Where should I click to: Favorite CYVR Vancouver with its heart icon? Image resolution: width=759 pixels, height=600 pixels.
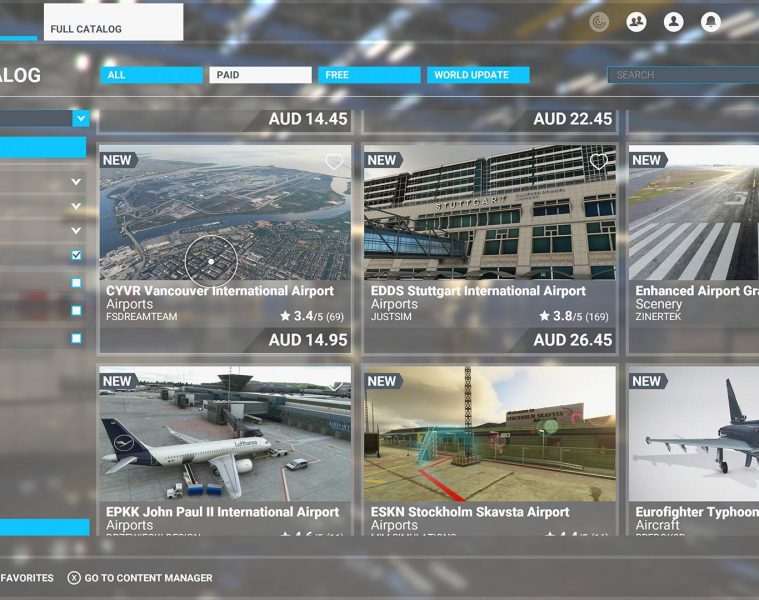tap(334, 161)
